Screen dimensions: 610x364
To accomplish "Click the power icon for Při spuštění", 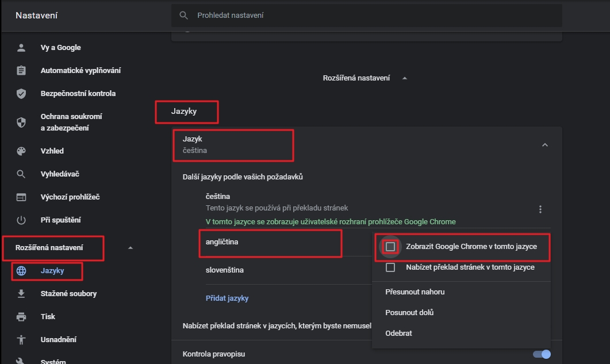I will [21, 220].
